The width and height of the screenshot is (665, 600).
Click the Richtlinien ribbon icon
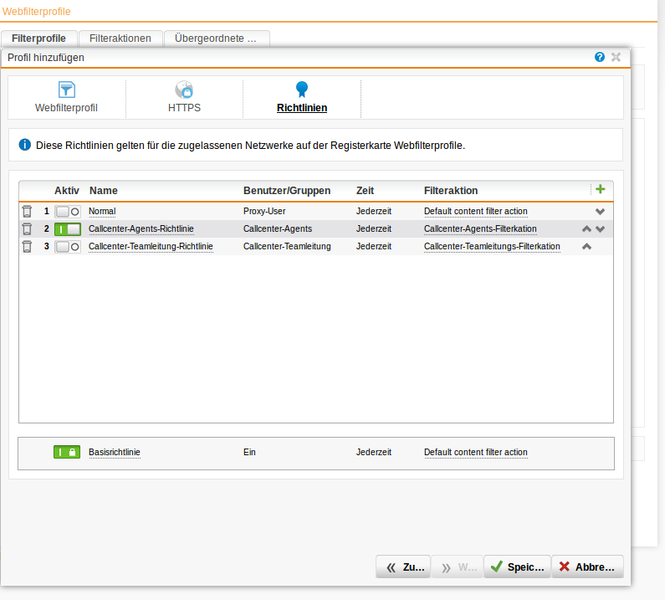pos(301,90)
